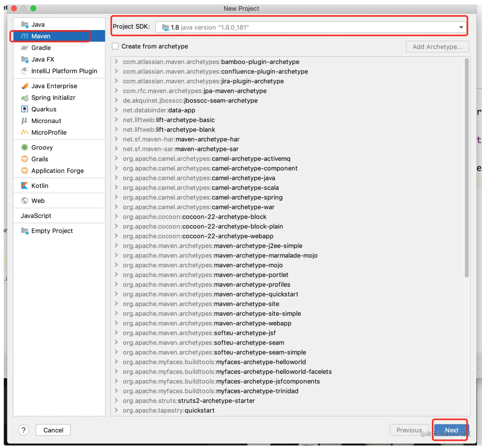Viewport: 482px width, 448px height.
Task: Select Kotlin project type
Action: 59,186
